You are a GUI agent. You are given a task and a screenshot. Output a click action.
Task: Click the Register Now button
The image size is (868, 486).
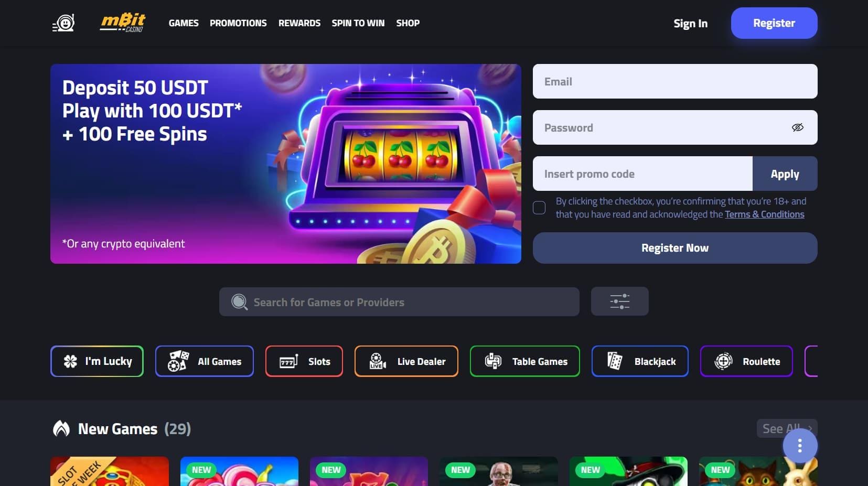[675, 248]
